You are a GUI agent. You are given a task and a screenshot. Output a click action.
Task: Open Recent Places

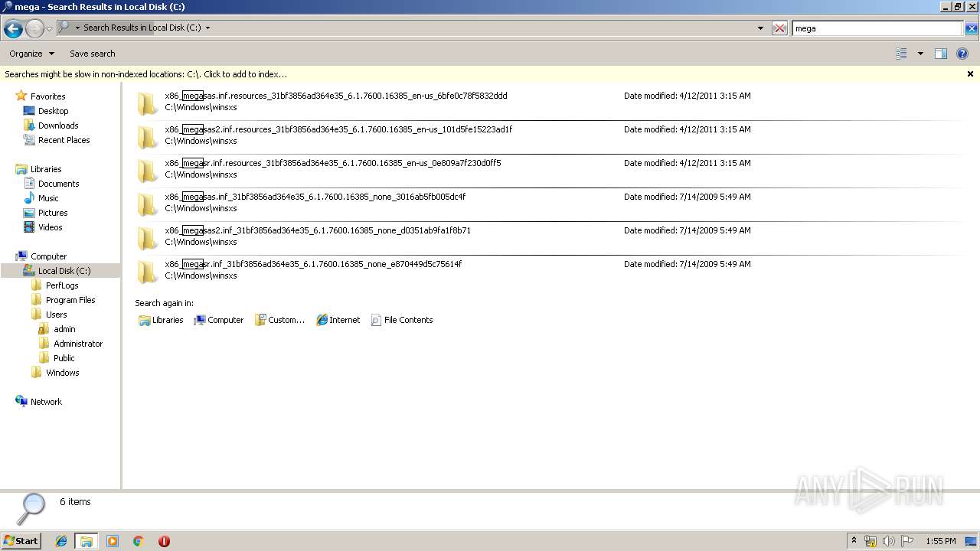(x=64, y=140)
